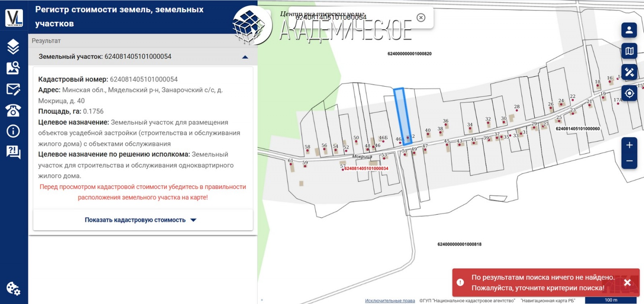The width and height of the screenshot is (644, 304).
Task: Dismiss the red search error notification
Action: (627, 283)
